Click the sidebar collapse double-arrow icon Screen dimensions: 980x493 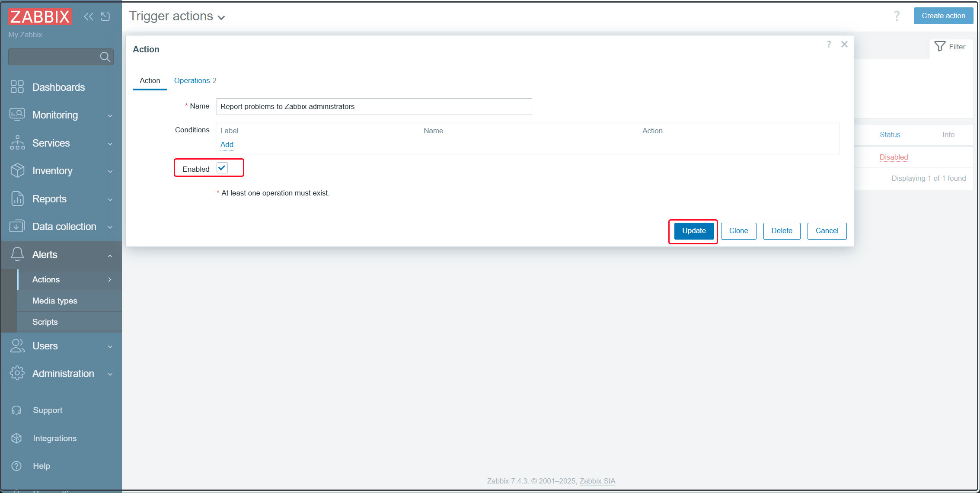click(89, 16)
